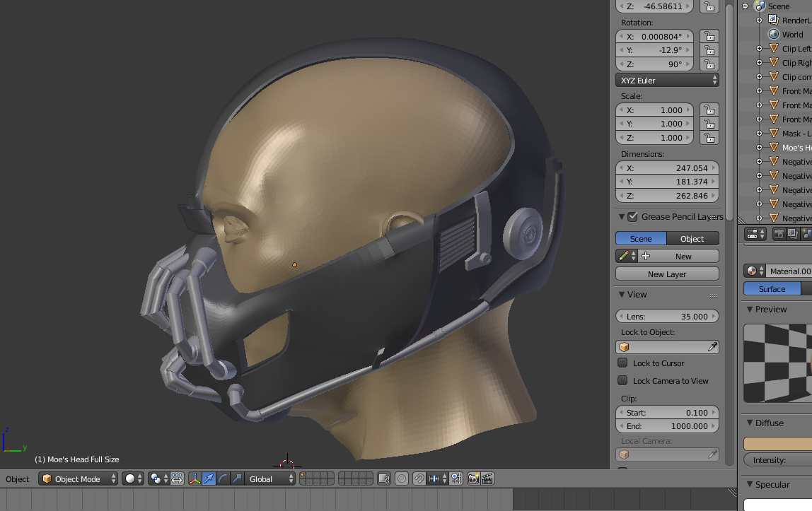This screenshot has height=511, width=812.
Task: Toggle the Scale X lock
Action: click(x=709, y=110)
